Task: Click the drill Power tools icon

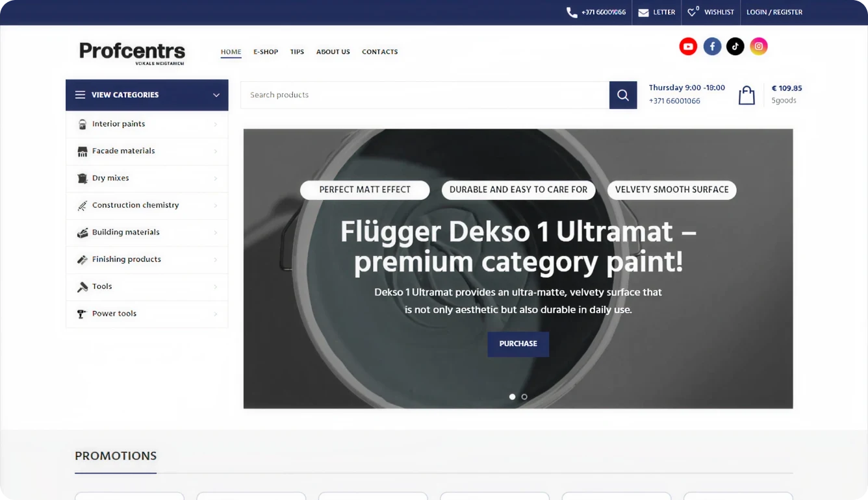Action: (x=83, y=314)
